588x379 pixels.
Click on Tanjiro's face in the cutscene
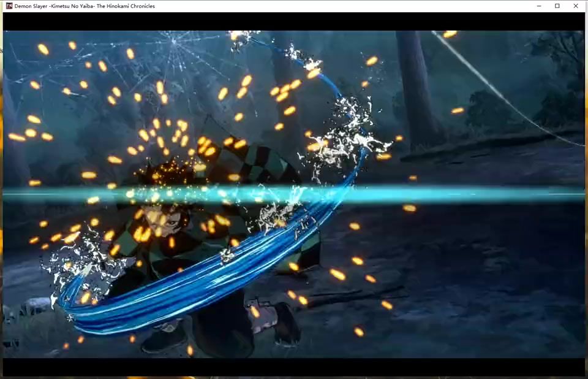(x=167, y=218)
